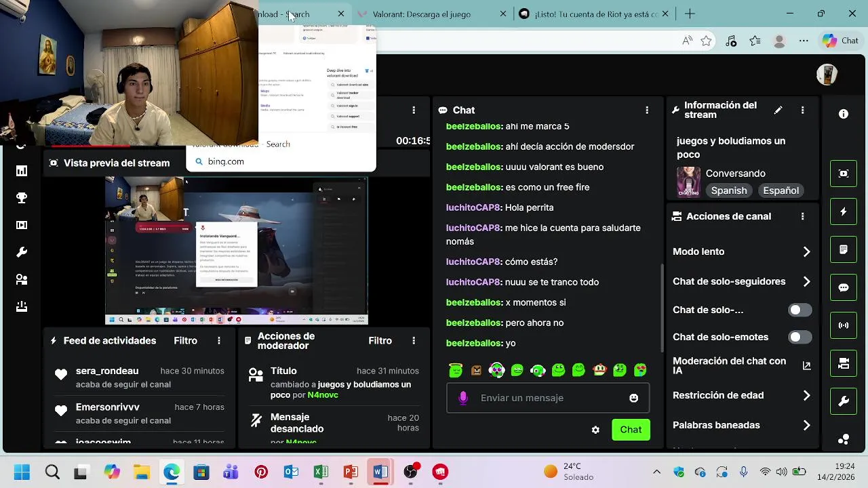
Task: Toggle the activity feed lightning icon in right rail
Action: 844,211
